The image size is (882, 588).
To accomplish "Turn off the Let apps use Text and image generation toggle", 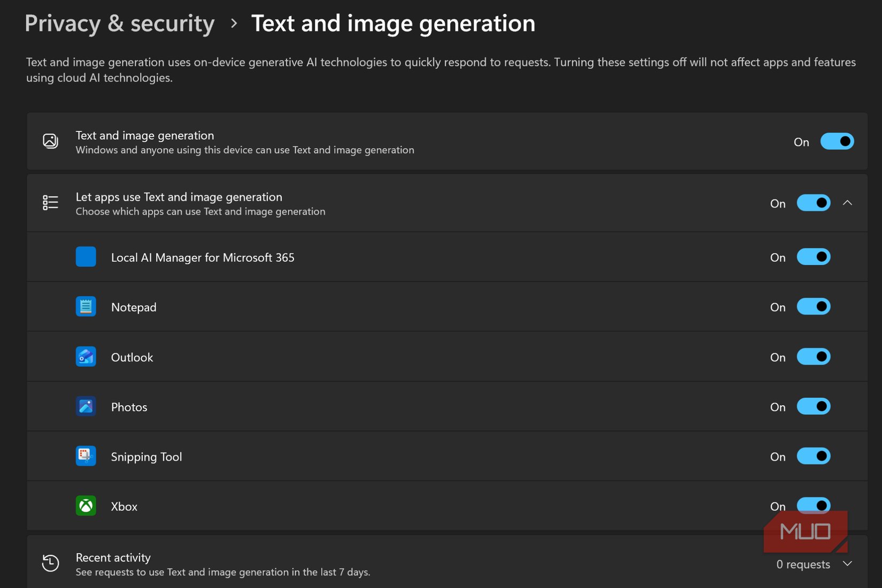I will (814, 203).
